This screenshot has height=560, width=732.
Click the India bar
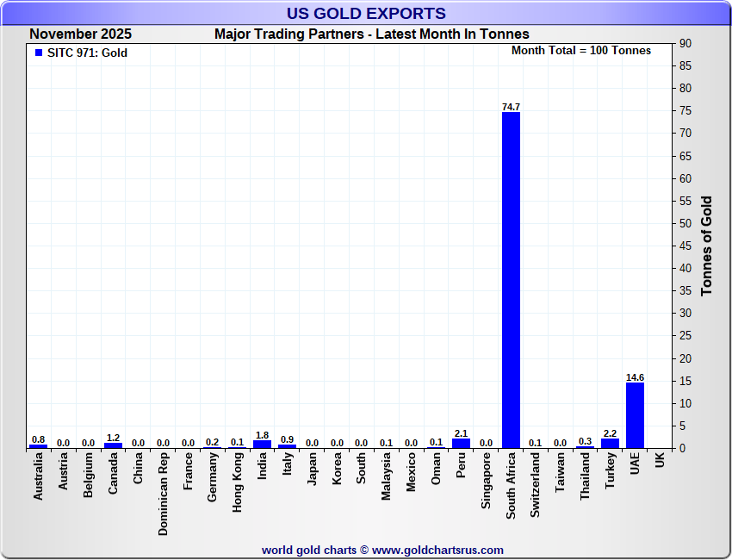pyautogui.click(x=263, y=445)
